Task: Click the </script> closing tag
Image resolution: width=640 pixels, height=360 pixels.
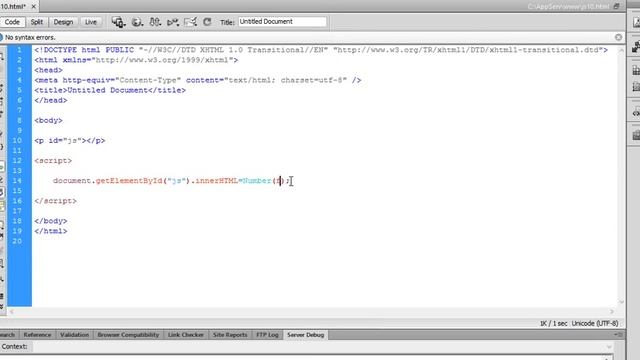Action: (56, 201)
